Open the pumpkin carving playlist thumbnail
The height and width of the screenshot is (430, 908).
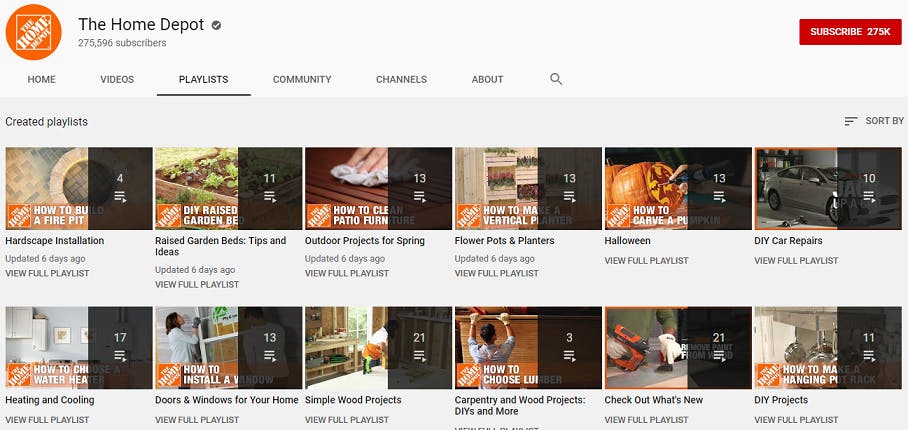(678, 189)
